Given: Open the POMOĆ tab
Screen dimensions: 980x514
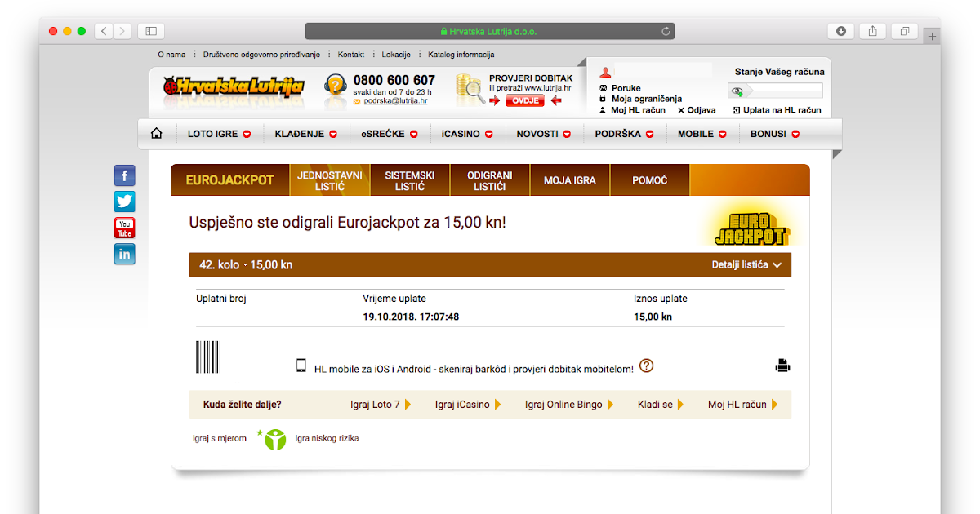Looking at the screenshot, I should [x=650, y=180].
